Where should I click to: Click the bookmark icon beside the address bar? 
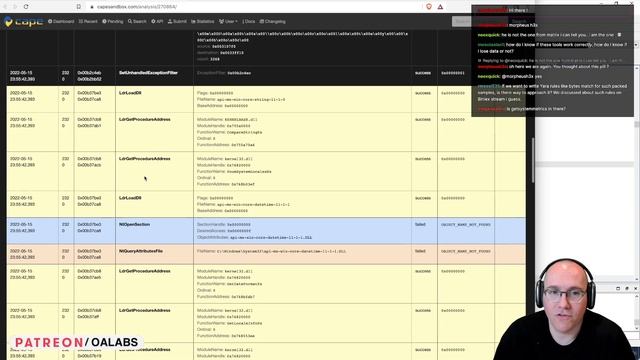tap(79, 7)
